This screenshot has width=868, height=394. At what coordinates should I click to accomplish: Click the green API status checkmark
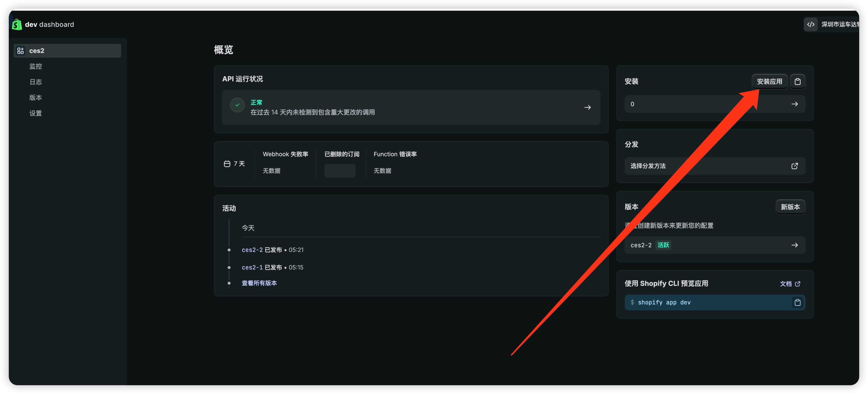click(x=237, y=105)
